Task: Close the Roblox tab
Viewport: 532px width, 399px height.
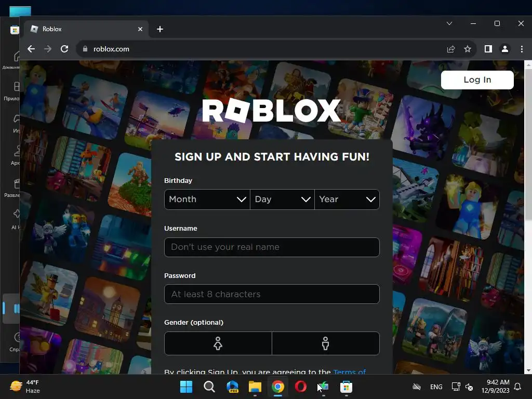Action: [x=140, y=29]
